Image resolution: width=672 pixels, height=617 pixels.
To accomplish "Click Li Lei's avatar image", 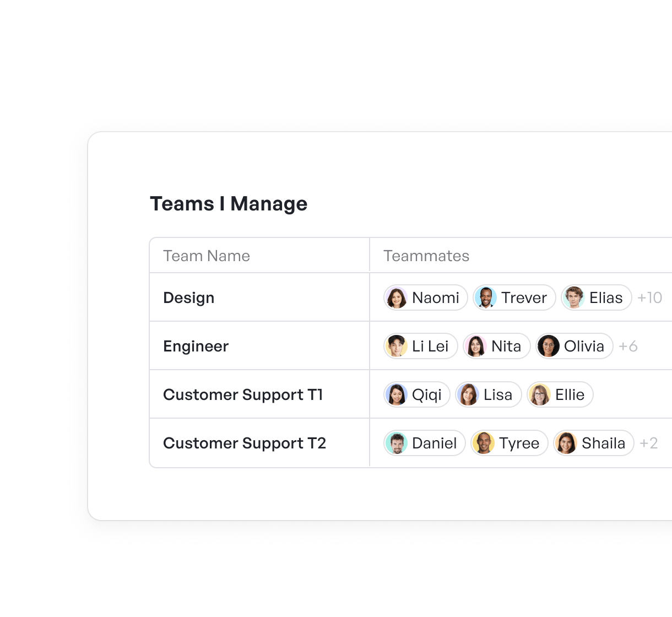I will 397,347.
